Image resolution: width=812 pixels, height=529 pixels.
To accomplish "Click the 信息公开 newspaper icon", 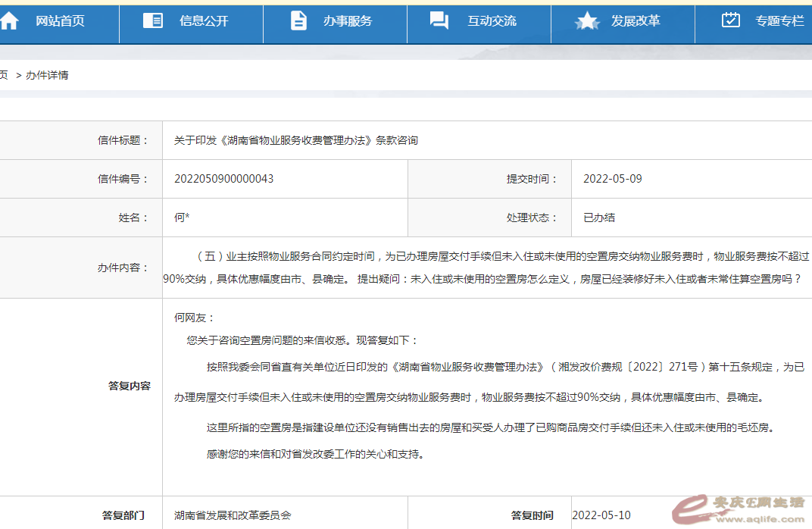I will pos(153,20).
